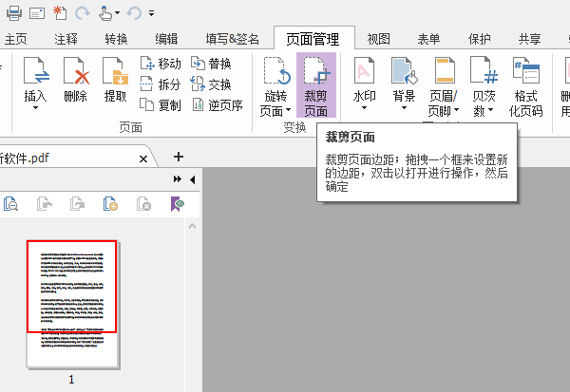The image size is (570, 392).
Task: Create a new document from the star-page icon
Action: coord(60,13)
